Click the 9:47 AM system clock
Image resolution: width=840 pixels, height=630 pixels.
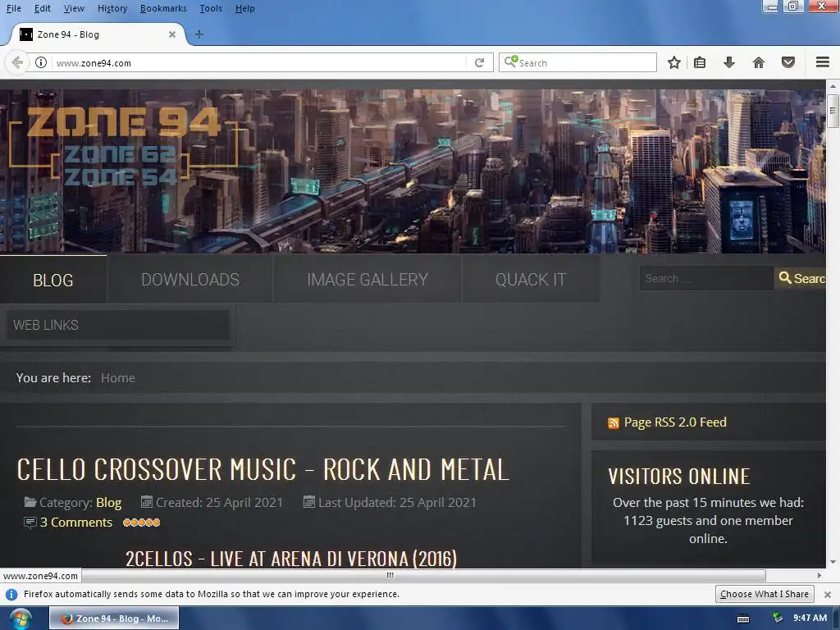(x=810, y=618)
